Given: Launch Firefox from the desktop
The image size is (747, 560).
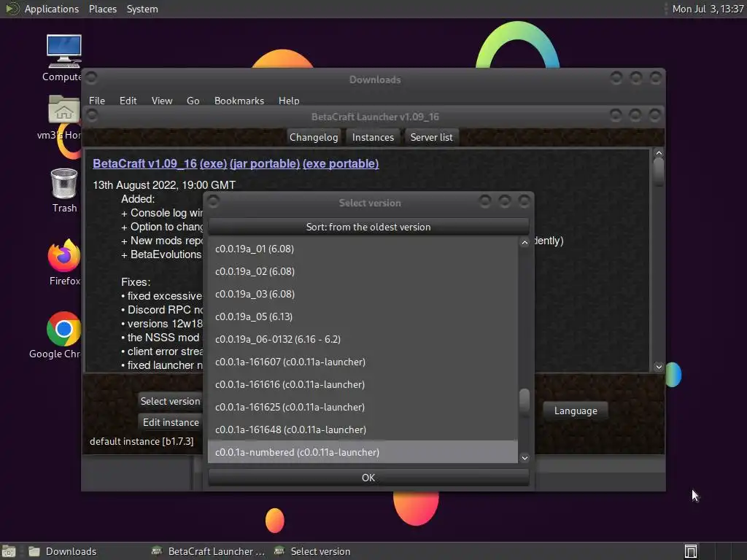Looking at the screenshot, I should pos(64,262).
